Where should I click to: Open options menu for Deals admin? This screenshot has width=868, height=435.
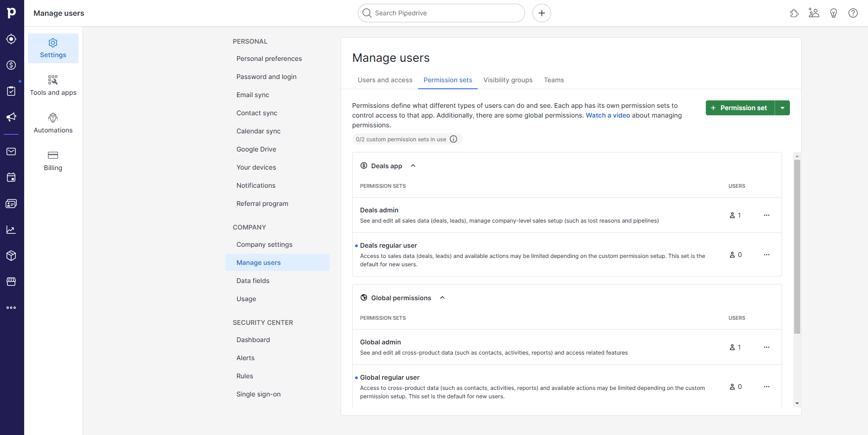click(x=767, y=215)
